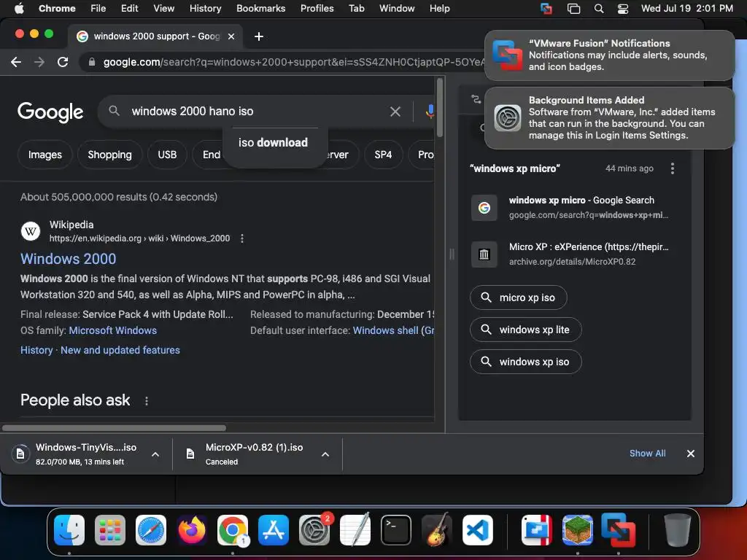Viewport: 747px width, 560px height.
Task: Click in the Google search input field
Action: [x=258, y=112]
